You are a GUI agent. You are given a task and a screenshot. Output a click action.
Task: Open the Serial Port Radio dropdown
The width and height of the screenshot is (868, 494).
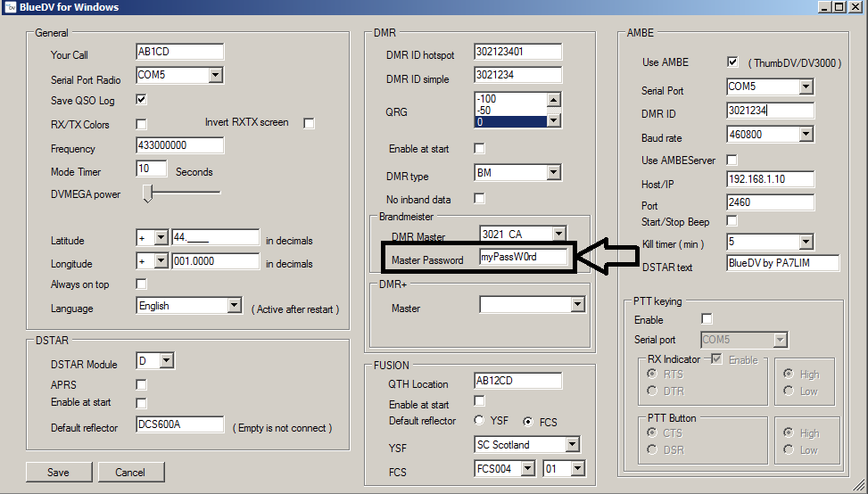[x=215, y=76]
